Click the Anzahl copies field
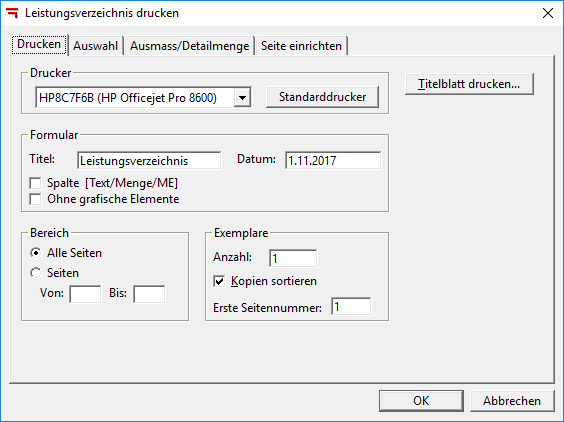This screenshot has width=564, height=422. coord(293,258)
